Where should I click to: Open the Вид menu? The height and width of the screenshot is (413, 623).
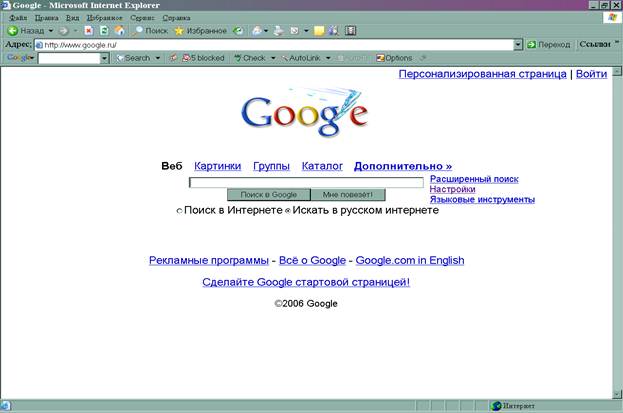point(72,18)
